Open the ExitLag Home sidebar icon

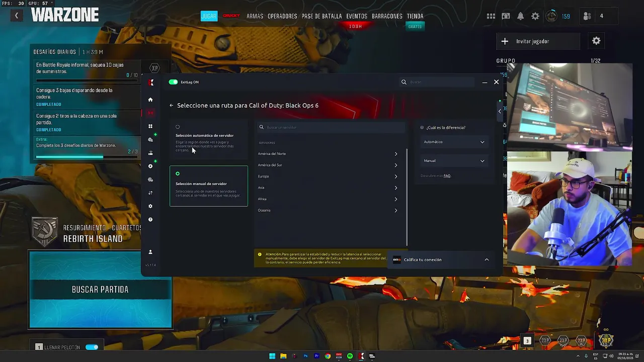(x=150, y=100)
